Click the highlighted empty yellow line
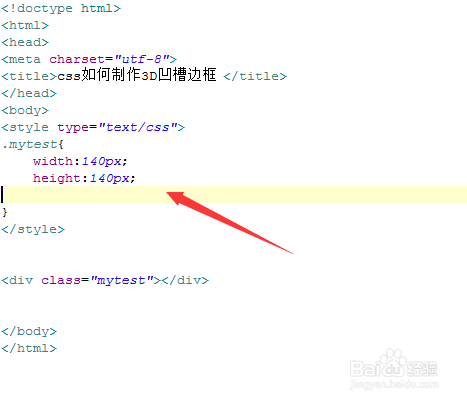 point(233,195)
